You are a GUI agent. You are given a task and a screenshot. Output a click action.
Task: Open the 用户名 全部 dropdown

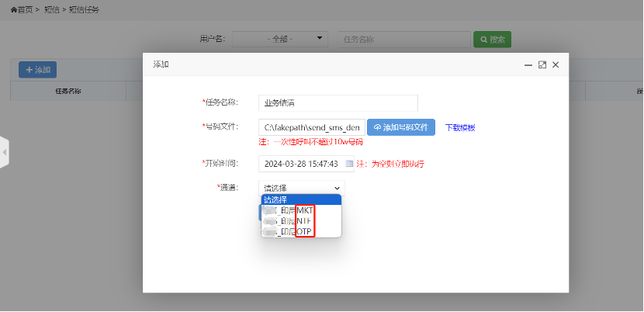coord(280,39)
